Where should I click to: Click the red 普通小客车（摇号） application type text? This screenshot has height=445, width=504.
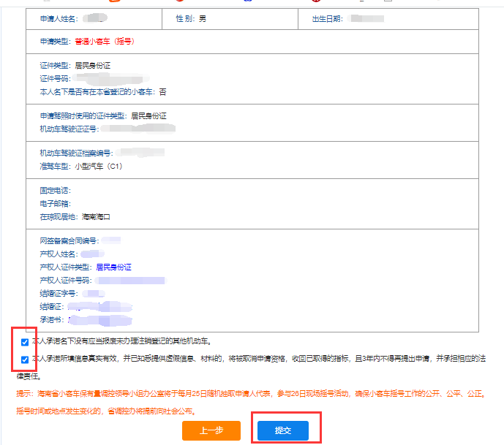[x=104, y=42]
